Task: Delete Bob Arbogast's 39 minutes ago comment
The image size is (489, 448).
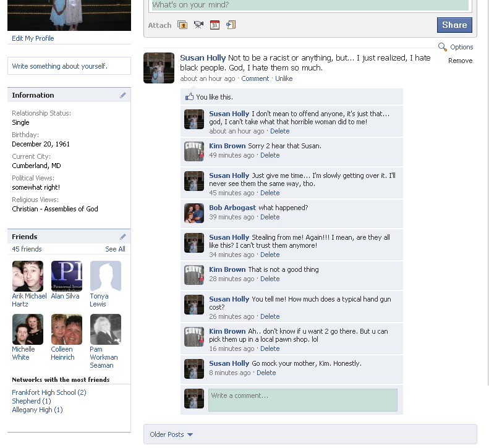Action: point(270,217)
